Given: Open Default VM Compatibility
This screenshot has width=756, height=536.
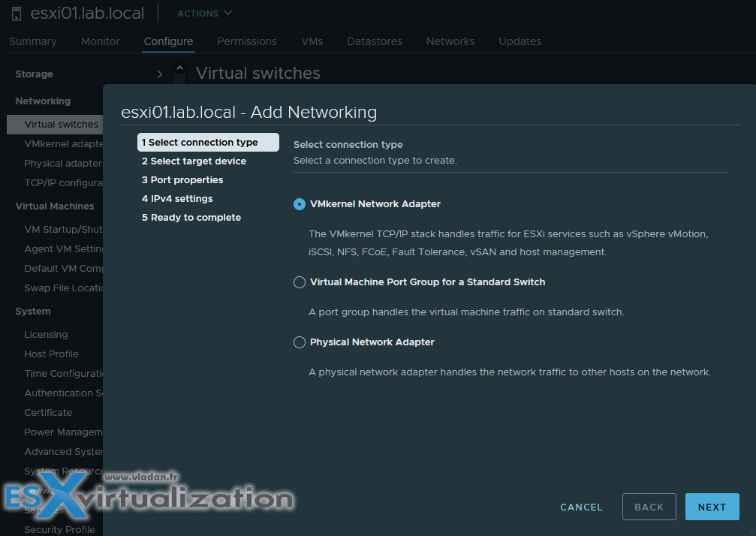Looking at the screenshot, I should (64, 269).
